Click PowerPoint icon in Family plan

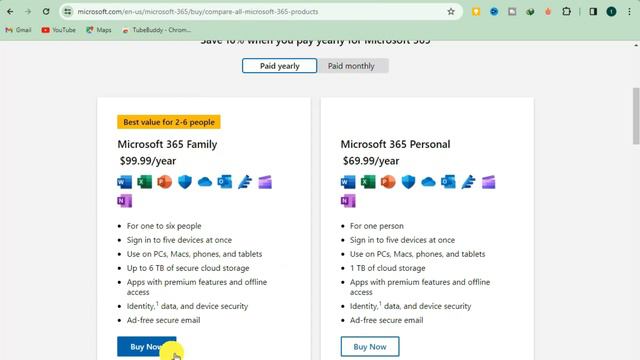[164, 182]
